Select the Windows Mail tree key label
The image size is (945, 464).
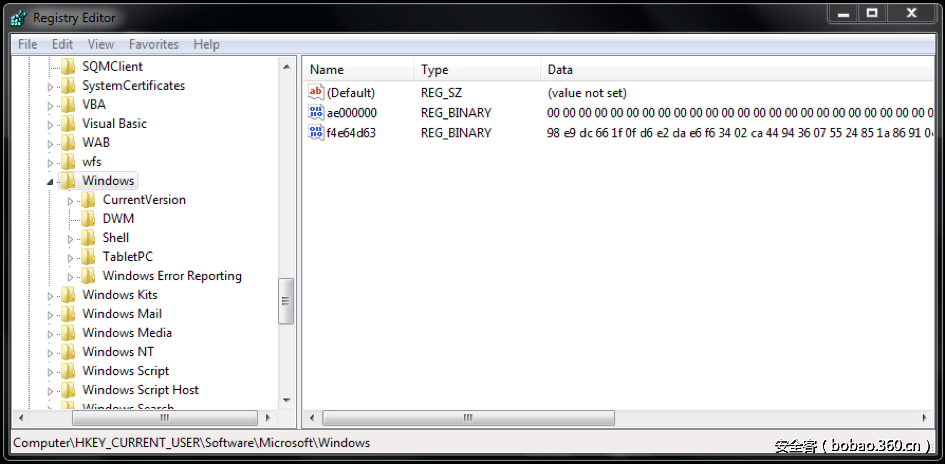(x=122, y=314)
